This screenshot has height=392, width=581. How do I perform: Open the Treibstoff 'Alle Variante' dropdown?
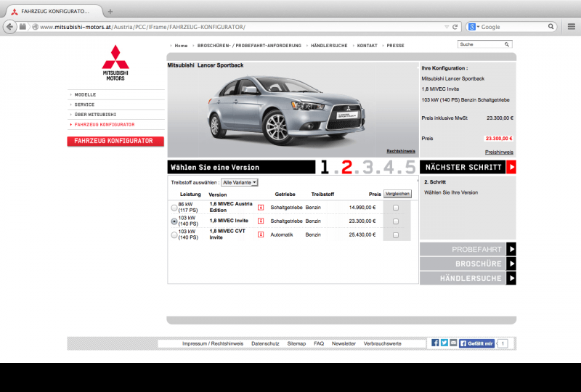(240, 182)
